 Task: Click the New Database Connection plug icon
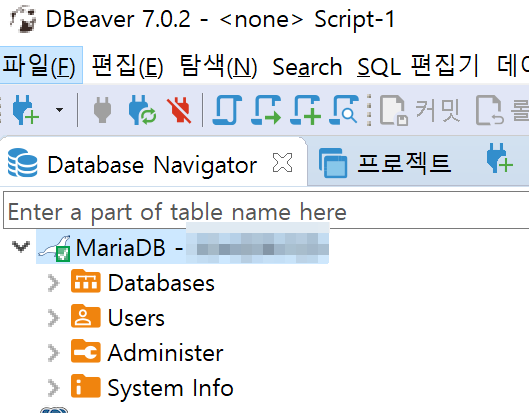(25, 109)
